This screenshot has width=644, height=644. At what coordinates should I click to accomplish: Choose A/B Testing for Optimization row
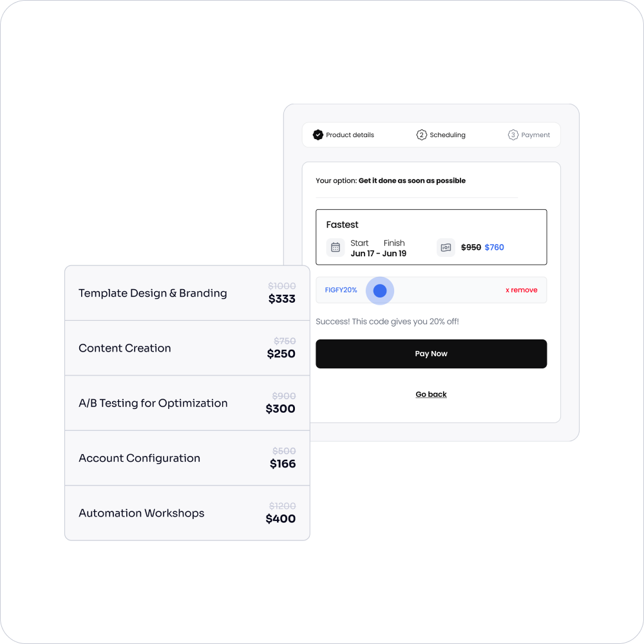(x=187, y=403)
